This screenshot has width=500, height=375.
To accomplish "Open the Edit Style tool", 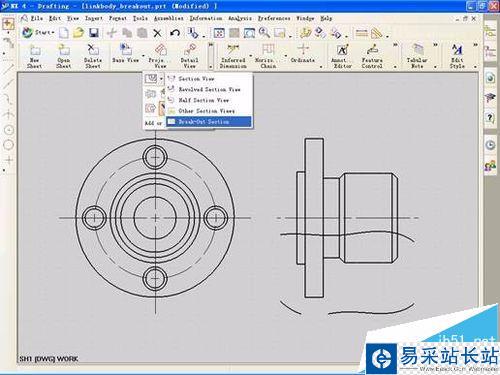I will coord(457,56).
